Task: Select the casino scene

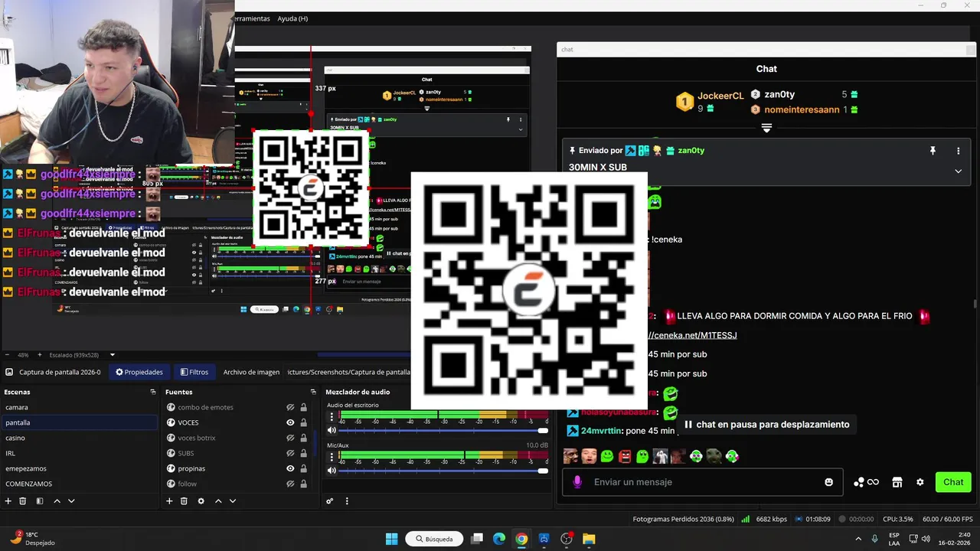Action: point(78,438)
